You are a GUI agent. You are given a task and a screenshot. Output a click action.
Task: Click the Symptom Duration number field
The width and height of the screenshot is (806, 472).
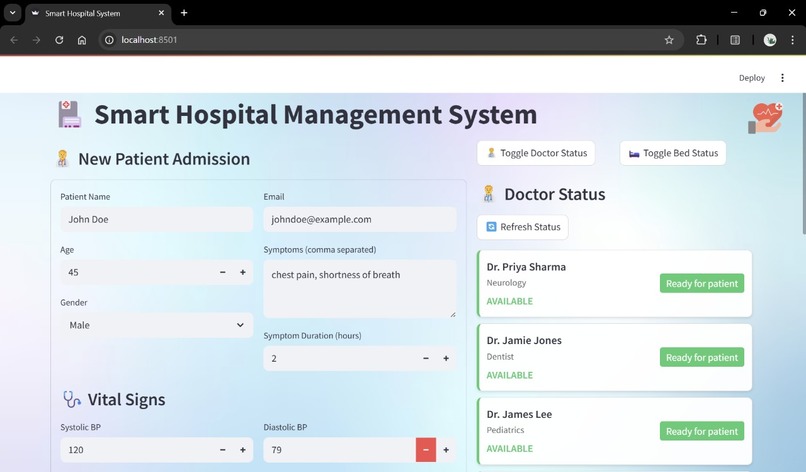[x=339, y=358]
